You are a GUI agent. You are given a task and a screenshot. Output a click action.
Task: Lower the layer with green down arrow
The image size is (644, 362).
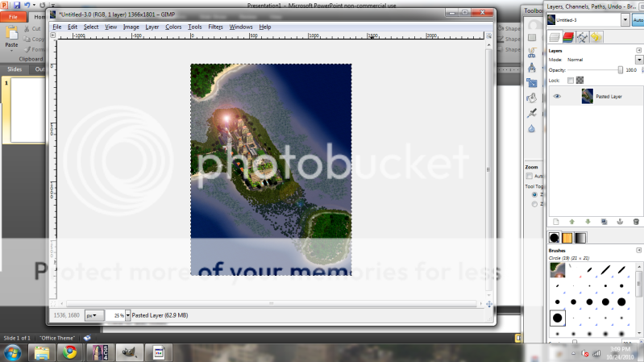(x=588, y=222)
